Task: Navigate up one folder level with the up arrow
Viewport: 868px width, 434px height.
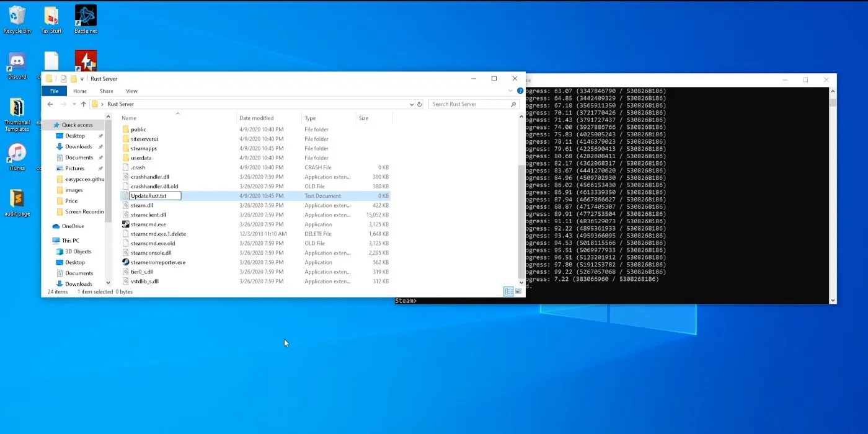Action: 84,104
